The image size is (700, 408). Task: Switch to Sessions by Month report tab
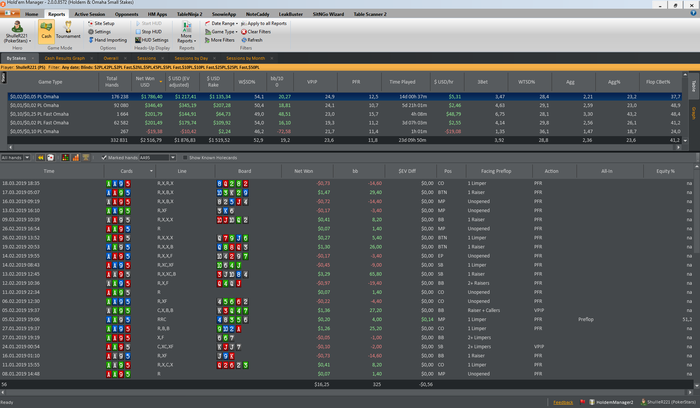tap(245, 58)
